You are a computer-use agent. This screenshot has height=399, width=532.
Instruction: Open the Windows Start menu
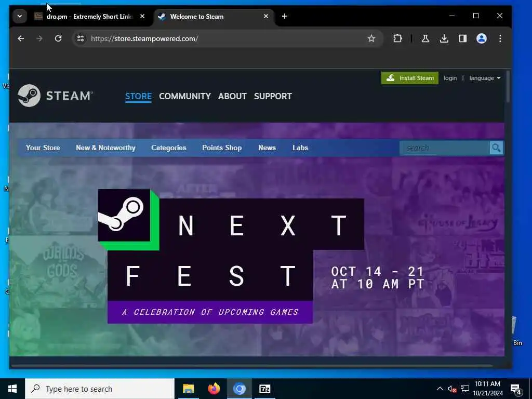(x=12, y=389)
